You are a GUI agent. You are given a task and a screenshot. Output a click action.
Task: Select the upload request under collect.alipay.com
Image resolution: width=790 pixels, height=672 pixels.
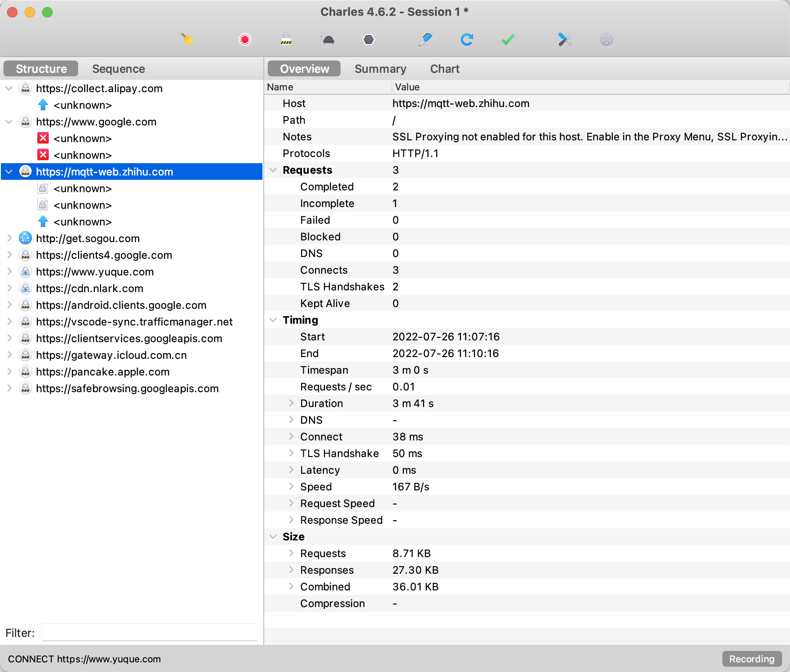point(83,105)
